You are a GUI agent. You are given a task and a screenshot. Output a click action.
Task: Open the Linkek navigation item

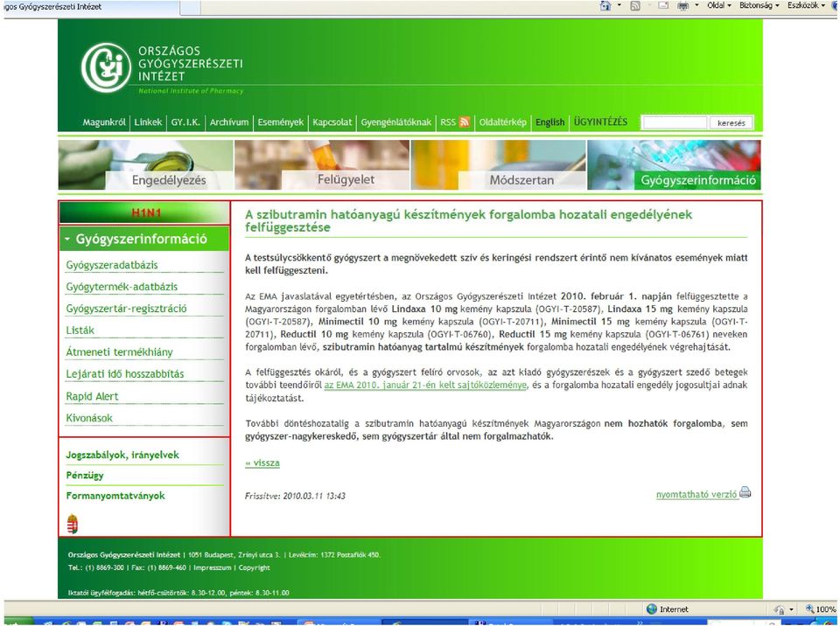pyautogui.click(x=148, y=122)
